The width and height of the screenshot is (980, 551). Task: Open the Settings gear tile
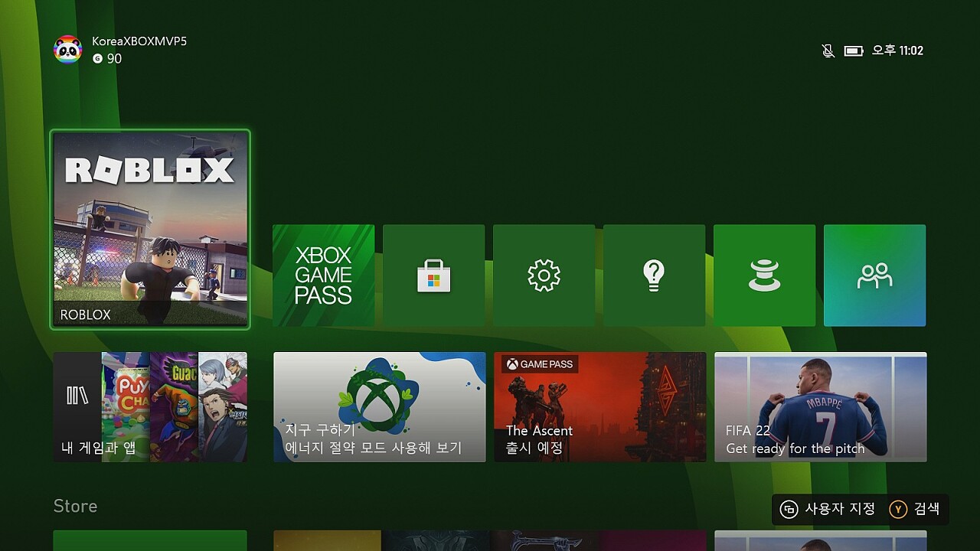click(x=544, y=275)
